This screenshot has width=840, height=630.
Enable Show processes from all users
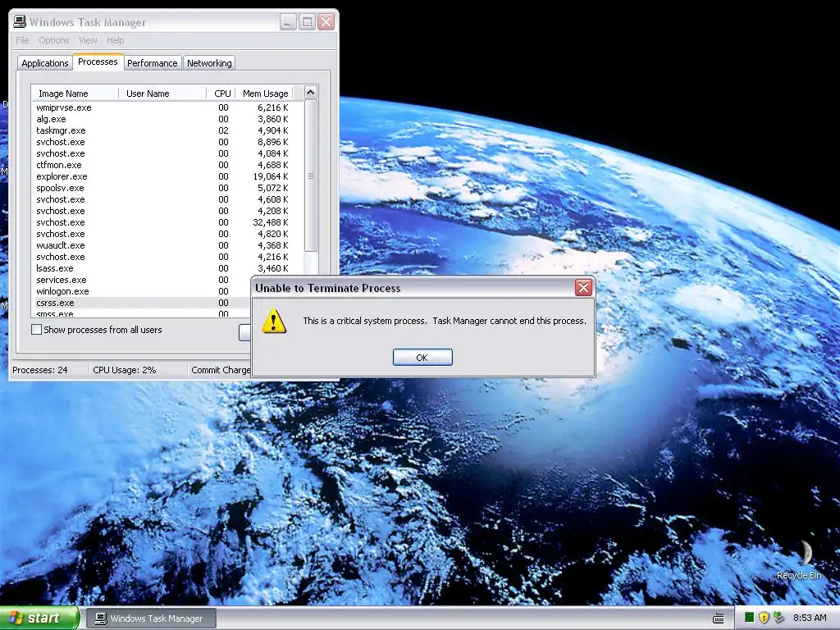[36, 330]
